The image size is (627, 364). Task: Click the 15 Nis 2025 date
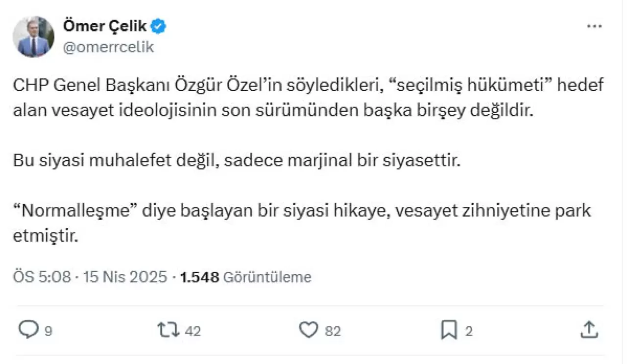[125, 277]
